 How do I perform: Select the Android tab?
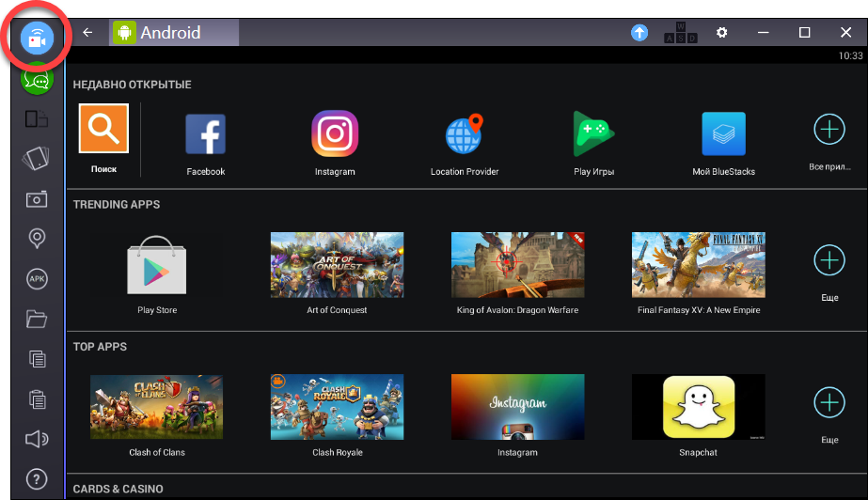click(174, 33)
